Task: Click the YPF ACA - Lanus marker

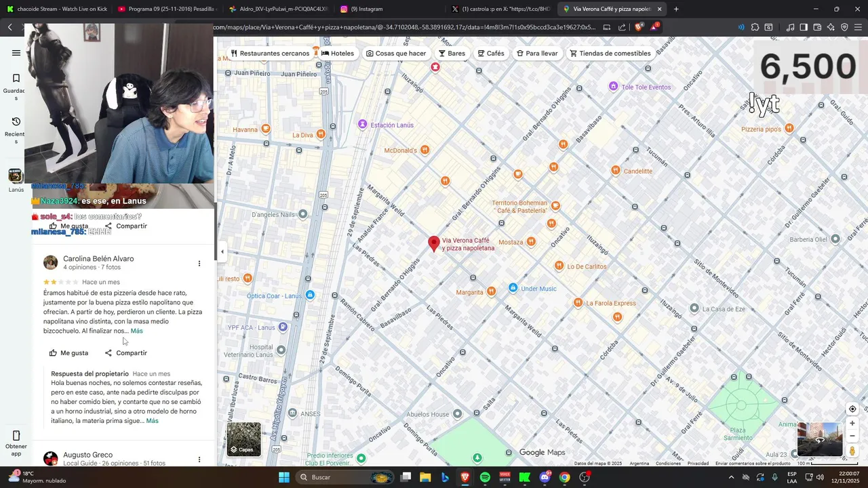Action: (283, 327)
